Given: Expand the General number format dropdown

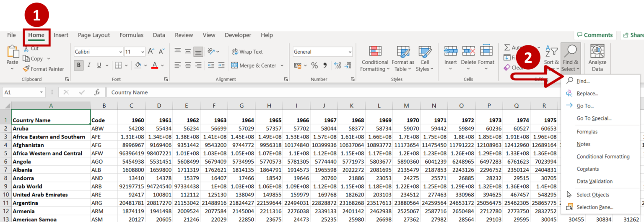Looking at the screenshot, I should point(350,52).
